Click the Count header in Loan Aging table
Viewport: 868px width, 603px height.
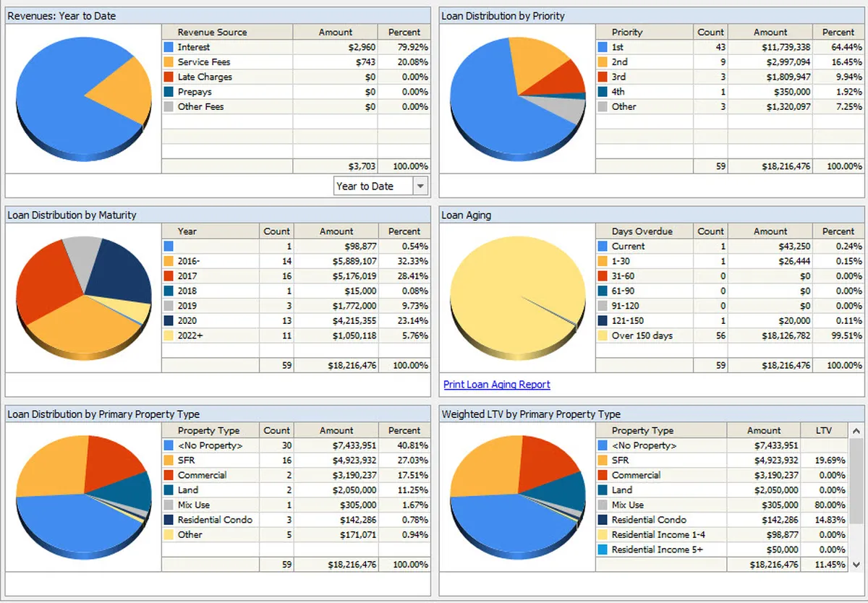tap(710, 231)
